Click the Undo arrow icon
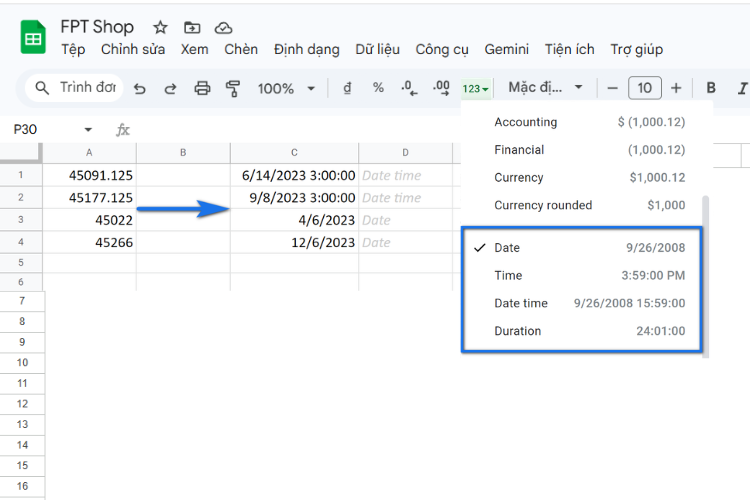Viewport: 750px width, 500px height. tap(140, 89)
